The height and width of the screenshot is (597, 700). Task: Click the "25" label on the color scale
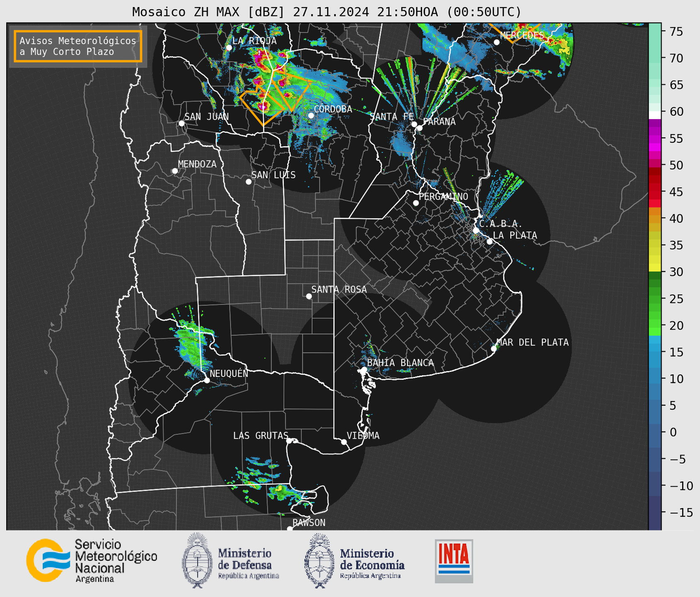(x=676, y=299)
